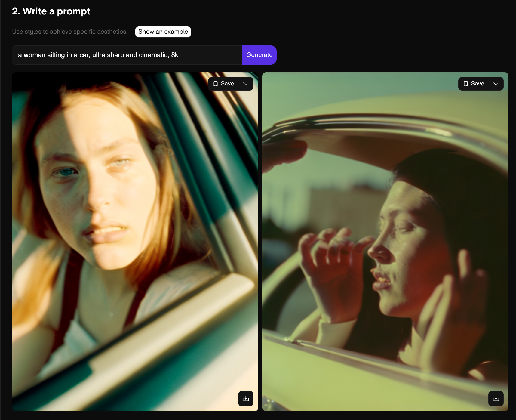This screenshot has width=516, height=420.
Task: Open the right generated profile thumbnail
Action: pos(385,242)
